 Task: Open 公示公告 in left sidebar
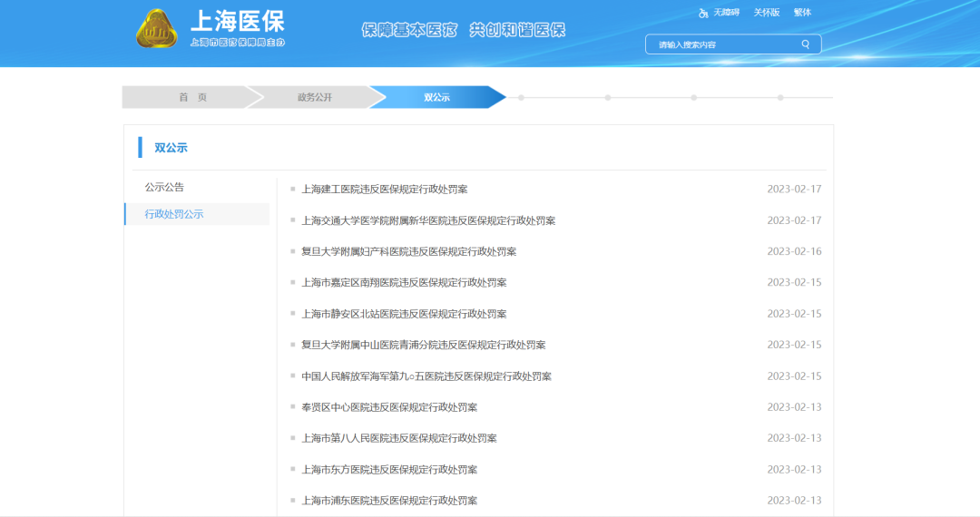164,187
